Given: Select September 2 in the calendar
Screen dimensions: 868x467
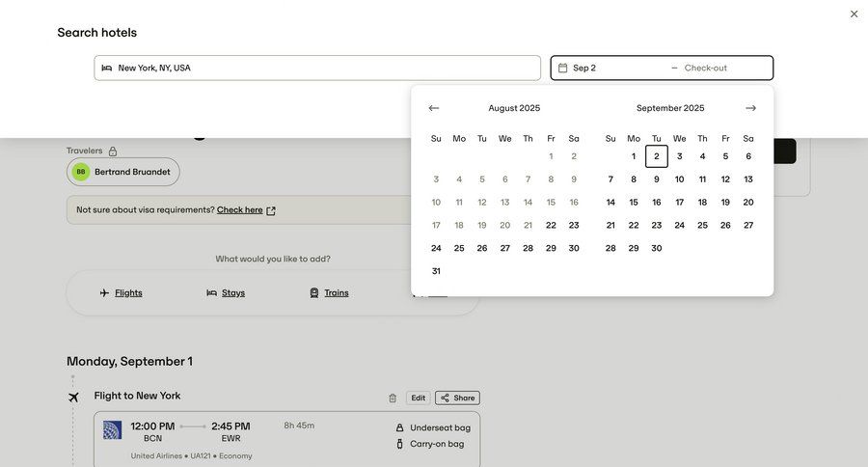Looking at the screenshot, I should point(657,156).
